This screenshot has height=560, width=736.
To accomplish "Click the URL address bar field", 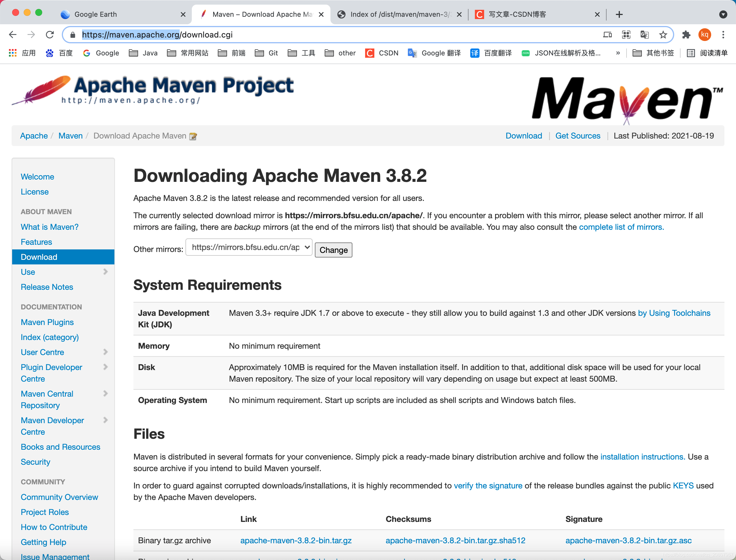I will coord(334,35).
